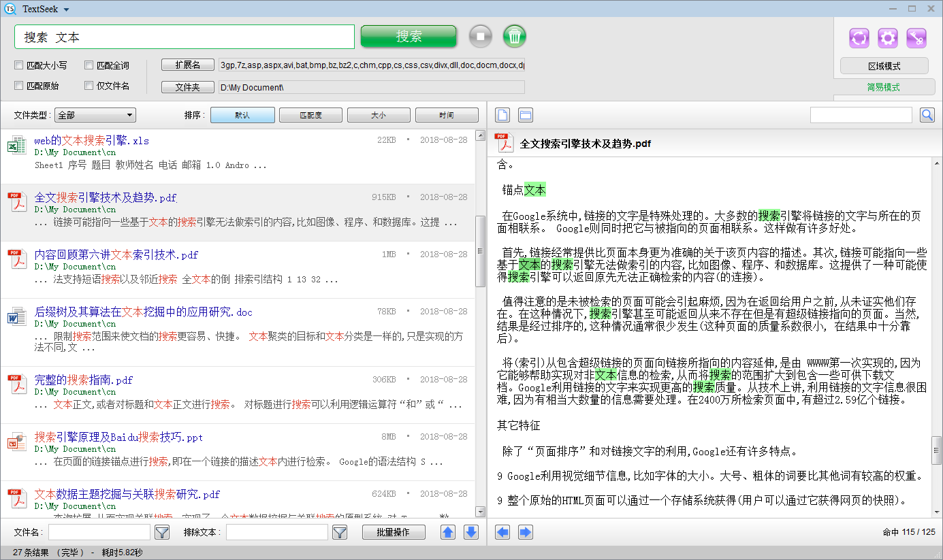Click the gray stop search button
The image size is (943, 560).
(x=480, y=36)
